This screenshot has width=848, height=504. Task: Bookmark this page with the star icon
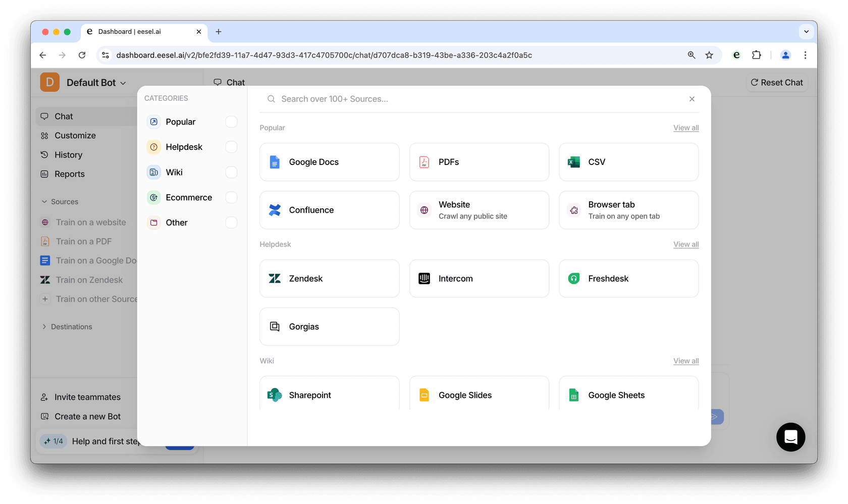[709, 55]
